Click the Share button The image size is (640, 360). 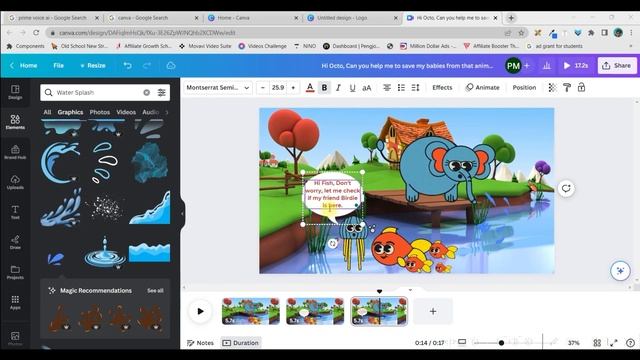pos(617,65)
